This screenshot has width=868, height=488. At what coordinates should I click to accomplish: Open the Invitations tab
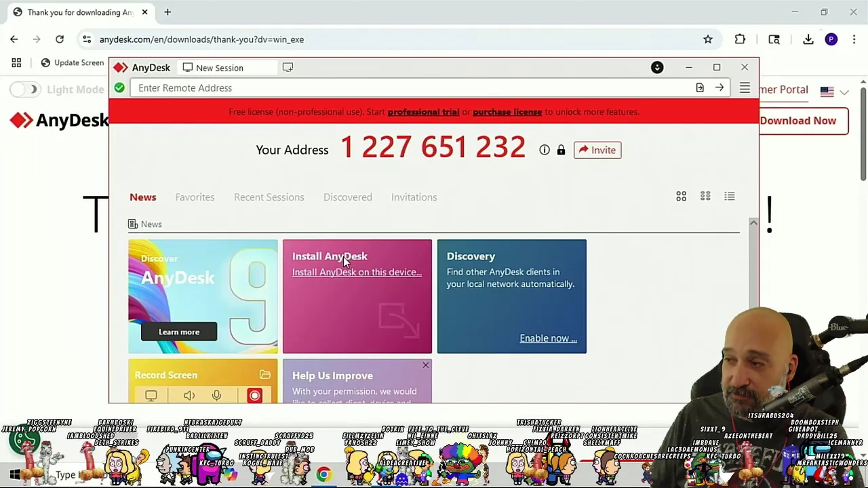[414, 197]
